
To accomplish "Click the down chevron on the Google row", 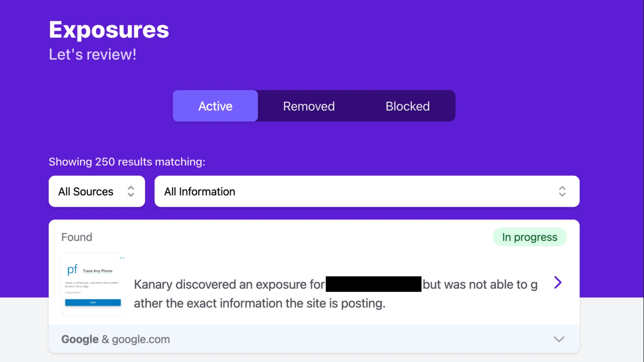I will click(559, 339).
